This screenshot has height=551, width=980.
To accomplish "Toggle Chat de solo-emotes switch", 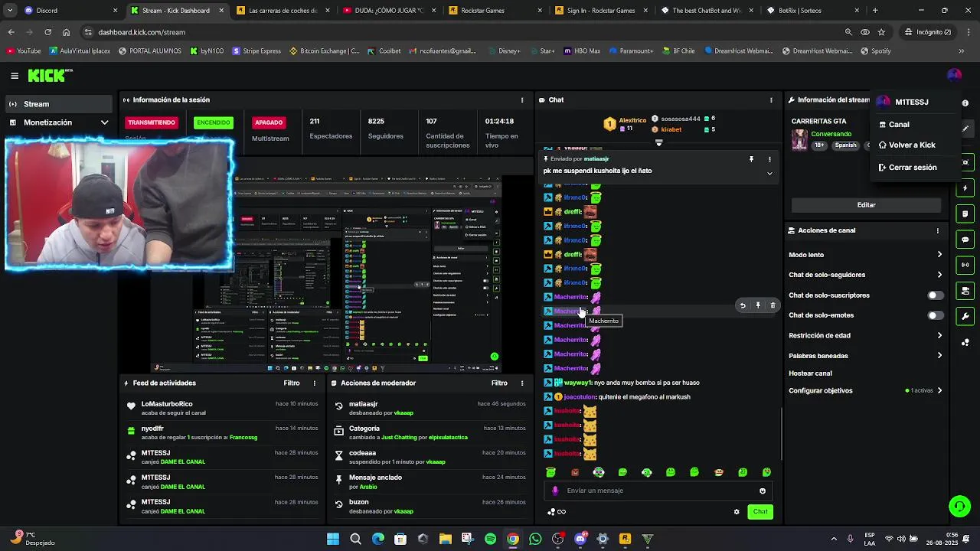I will click(x=935, y=315).
